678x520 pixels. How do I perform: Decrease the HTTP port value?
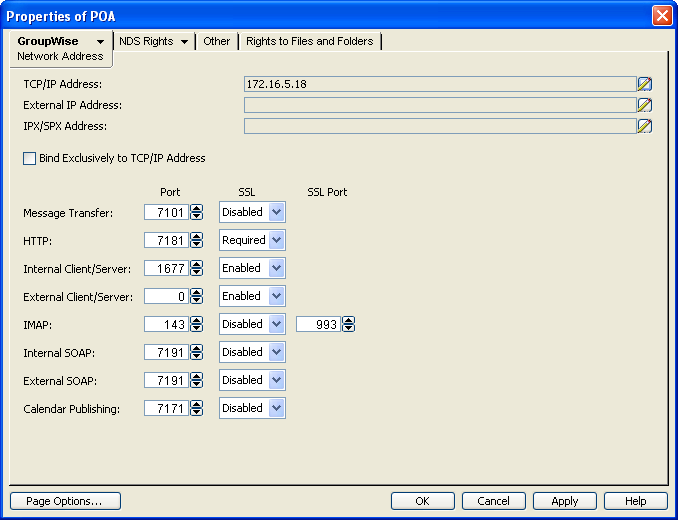[197, 244]
